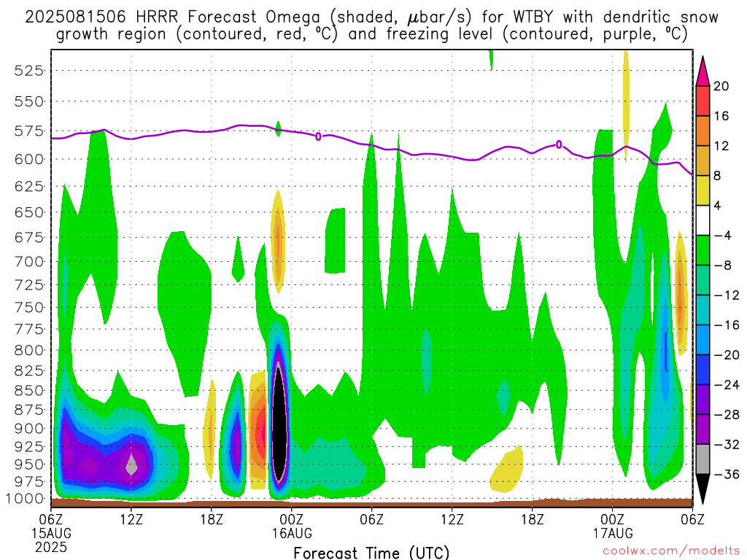The width and height of the screenshot is (747, 560).
Task: Click the 775 pressure level label
Action: click(x=29, y=330)
